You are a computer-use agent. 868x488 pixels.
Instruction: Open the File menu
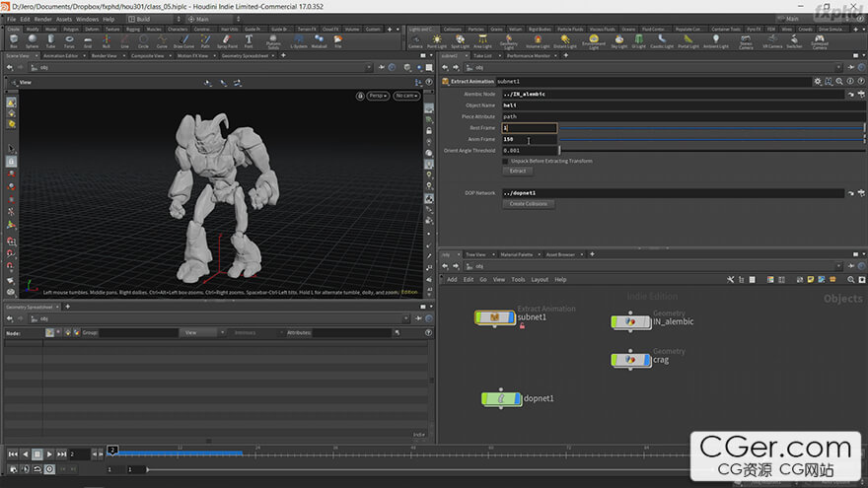tap(11, 19)
